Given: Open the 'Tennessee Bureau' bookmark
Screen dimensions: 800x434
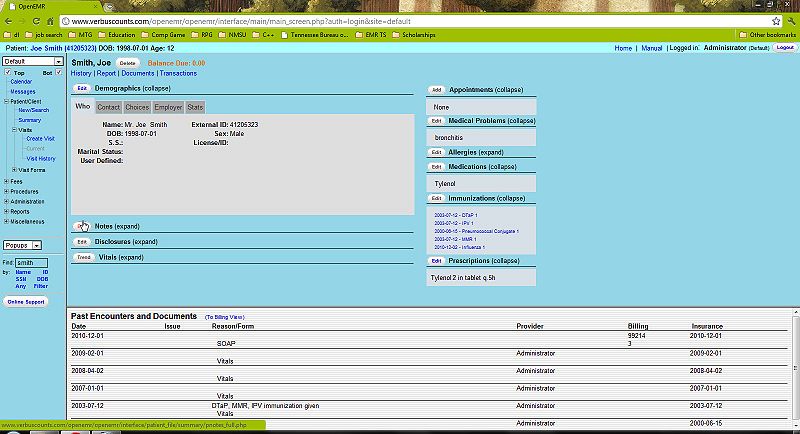Looking at the screenshot, I should point(315,35).
